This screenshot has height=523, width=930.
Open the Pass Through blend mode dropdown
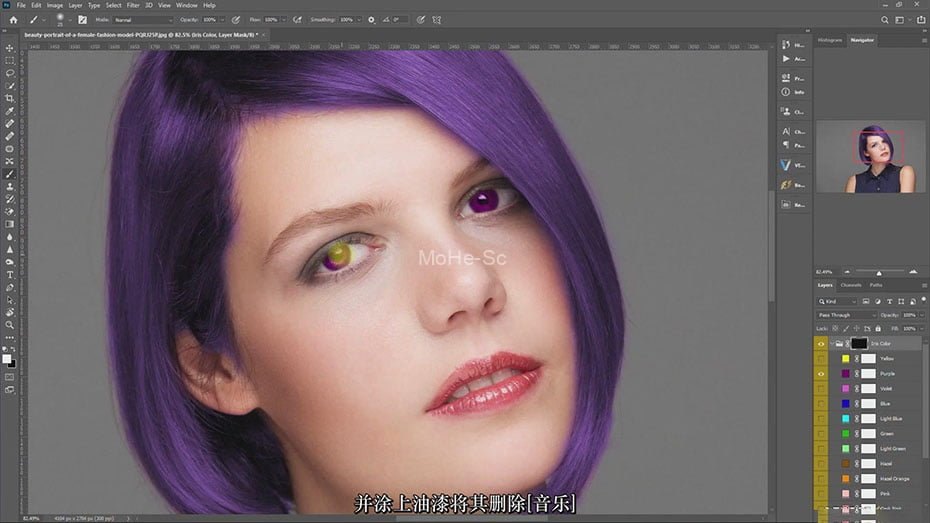(847, 315)
